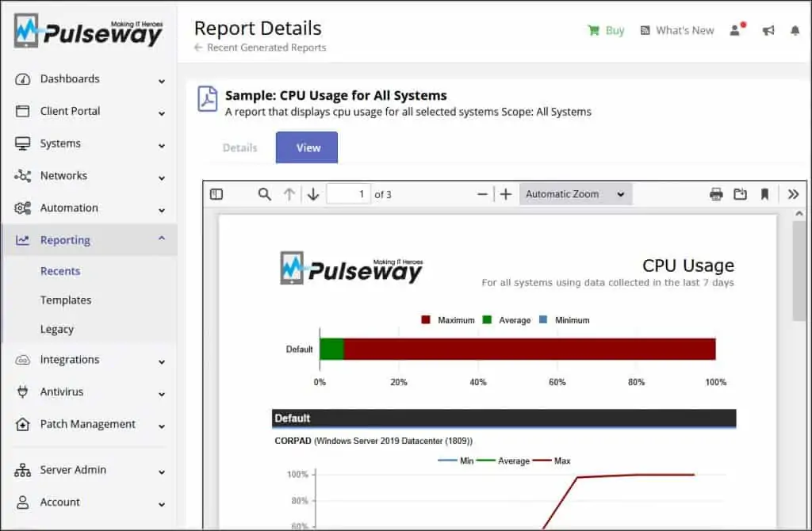
Task: Open Templates under Reporting
Action: tap(66, 300)
